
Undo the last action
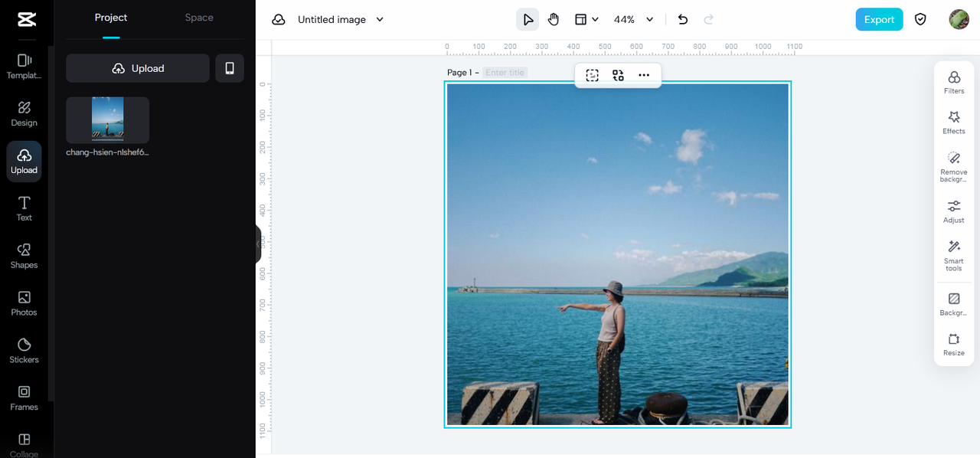click(x=683, y=20)
